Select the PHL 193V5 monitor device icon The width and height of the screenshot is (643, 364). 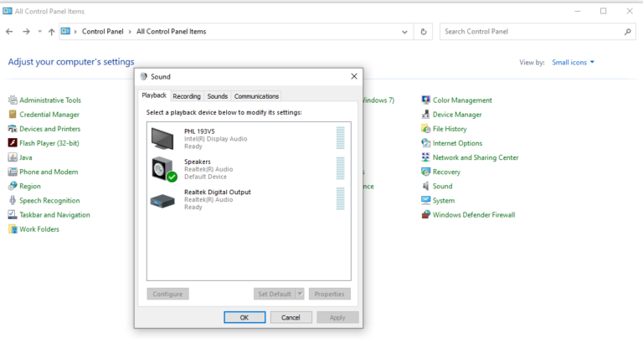coord(162,137)
